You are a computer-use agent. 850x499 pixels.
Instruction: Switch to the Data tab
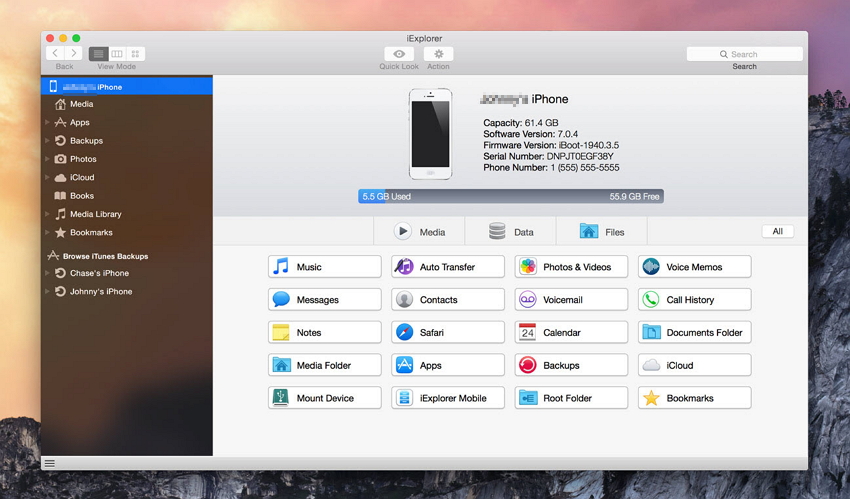click(x=510, y=232)
